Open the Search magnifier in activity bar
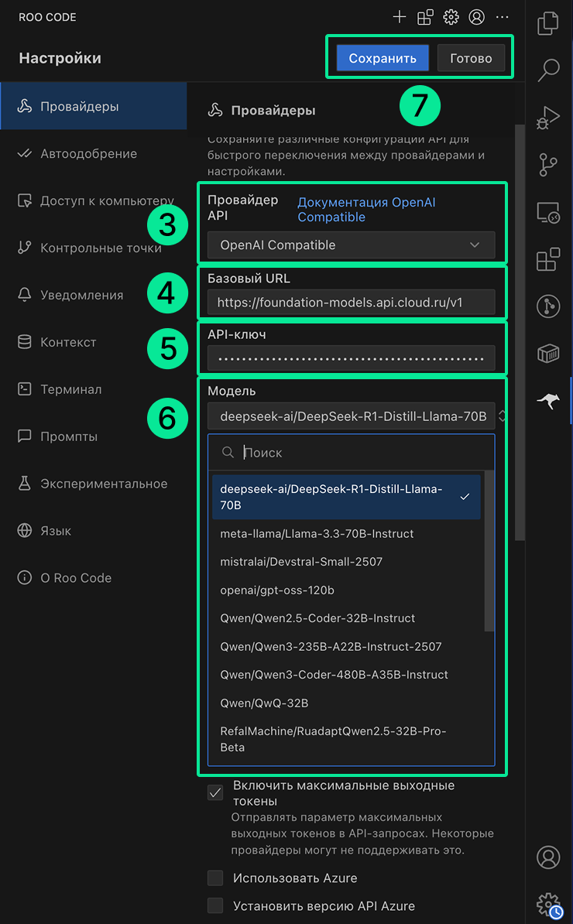 click(x=548, y=70)
